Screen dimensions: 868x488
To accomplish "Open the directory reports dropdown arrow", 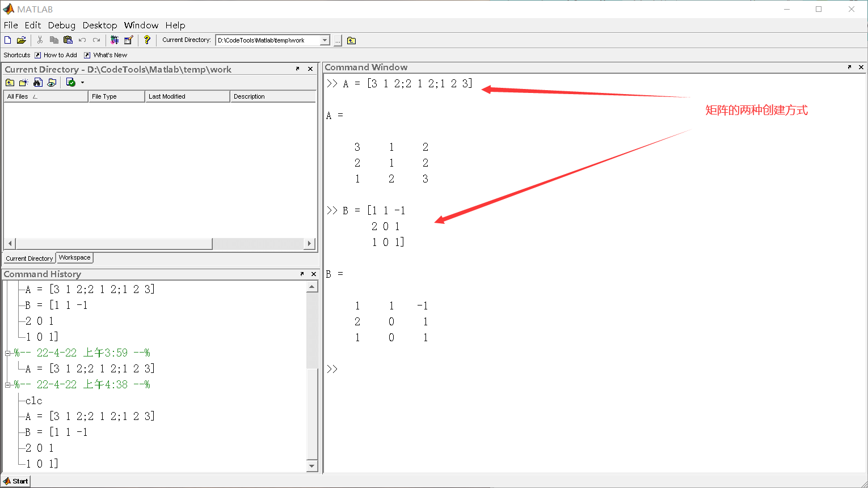I will point(83,83).
